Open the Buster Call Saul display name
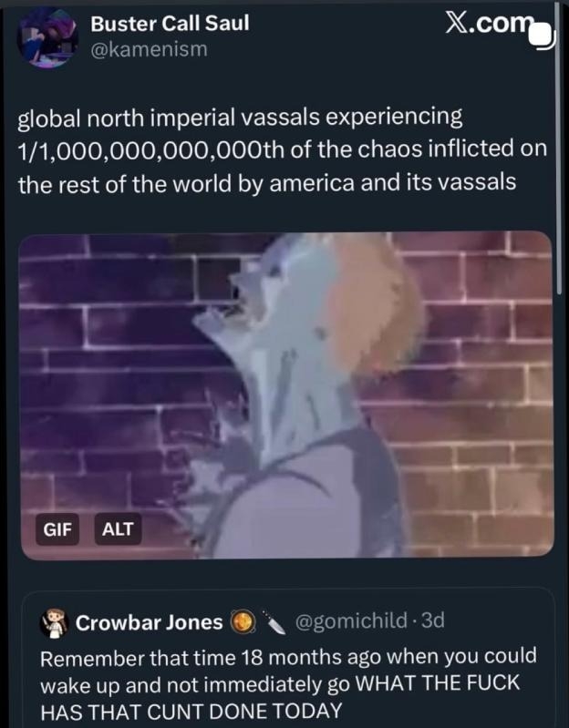The width and height of the screenshot is (569, 728). click(x=170, y=23)
